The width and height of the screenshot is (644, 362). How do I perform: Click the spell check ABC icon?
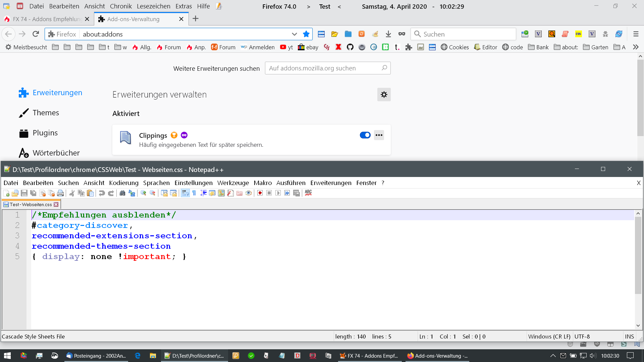click(308, 193)
